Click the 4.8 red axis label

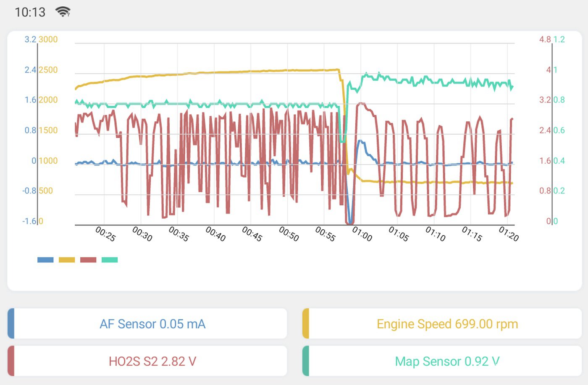click(x=545, y=39)
